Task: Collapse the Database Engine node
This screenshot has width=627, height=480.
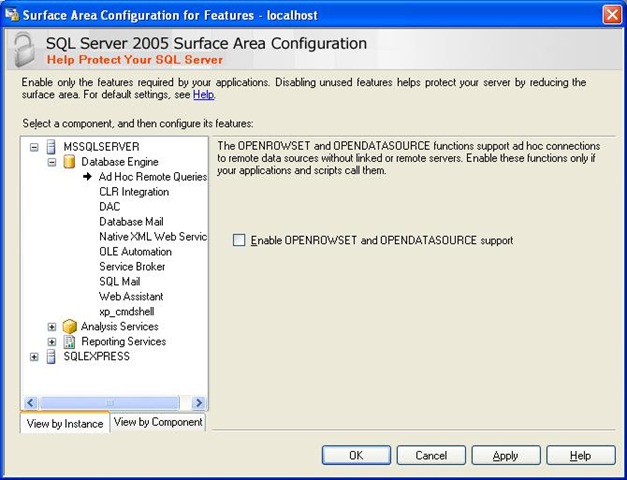Action: click(x=52, y=162)
